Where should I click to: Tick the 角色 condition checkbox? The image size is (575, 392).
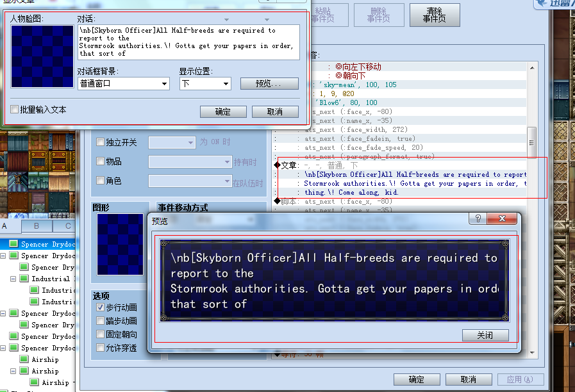pos(100,180)
